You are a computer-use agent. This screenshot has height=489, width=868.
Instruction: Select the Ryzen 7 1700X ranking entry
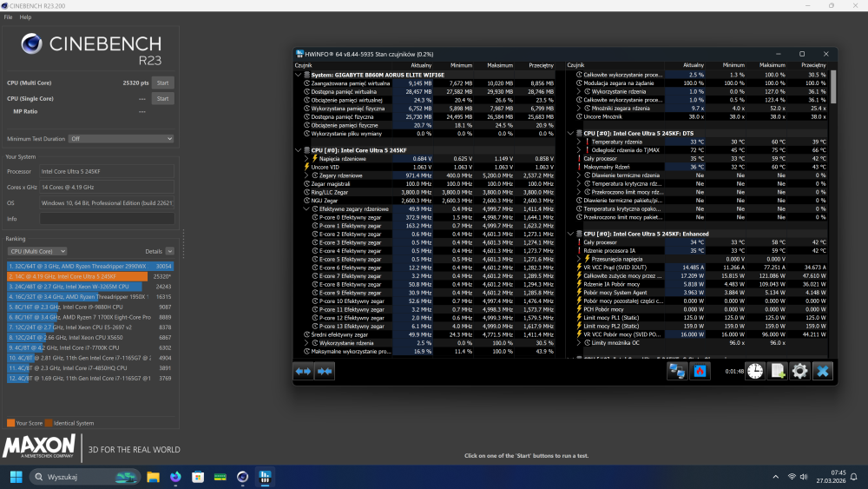click(90, 317)
